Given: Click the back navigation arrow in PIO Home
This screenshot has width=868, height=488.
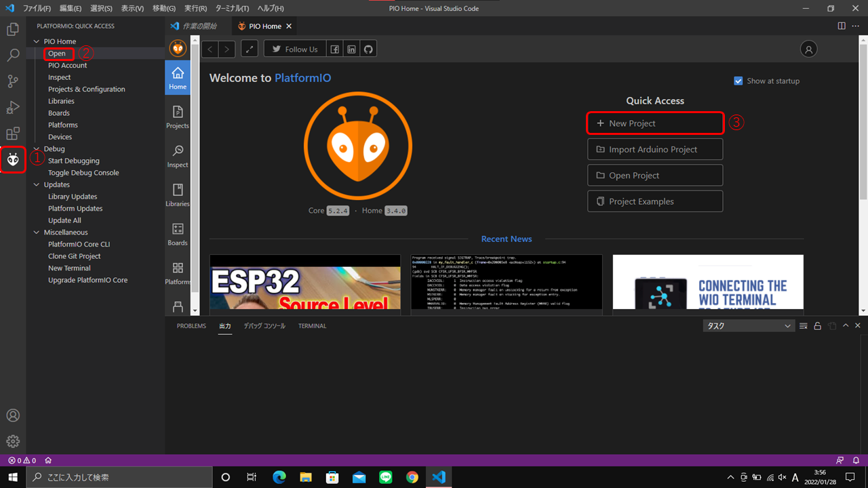Looking at the screenshot, I should (210, 49).
